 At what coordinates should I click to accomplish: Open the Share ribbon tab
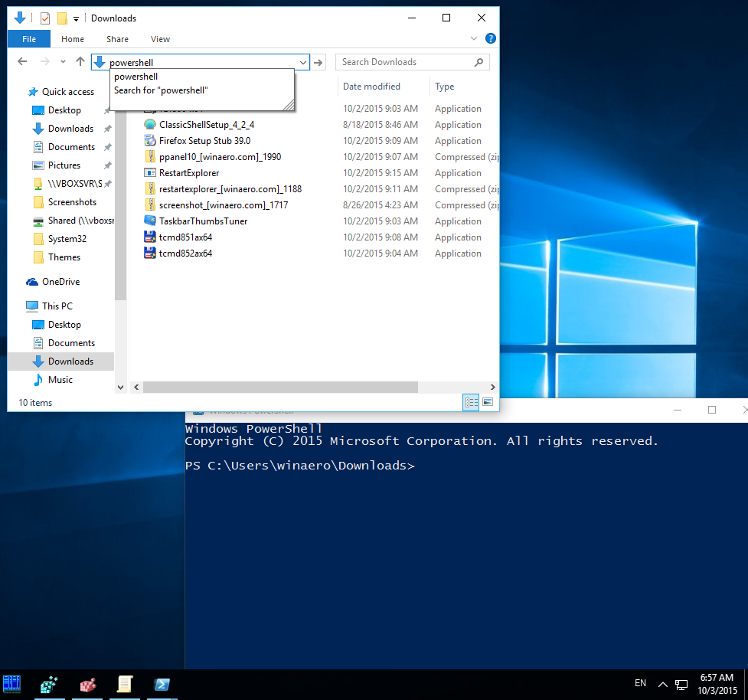tap(117, 38)
